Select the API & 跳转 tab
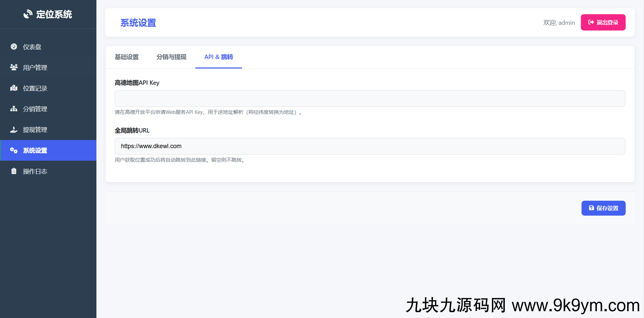This screenshot has width=644, height=318. click(219, 57)
